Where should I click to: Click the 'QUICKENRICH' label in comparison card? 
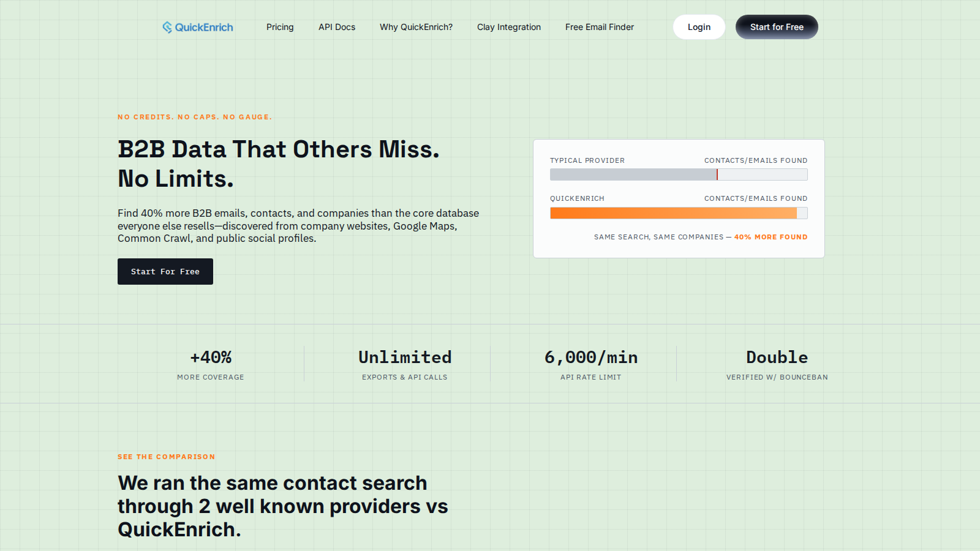point(577,198)
